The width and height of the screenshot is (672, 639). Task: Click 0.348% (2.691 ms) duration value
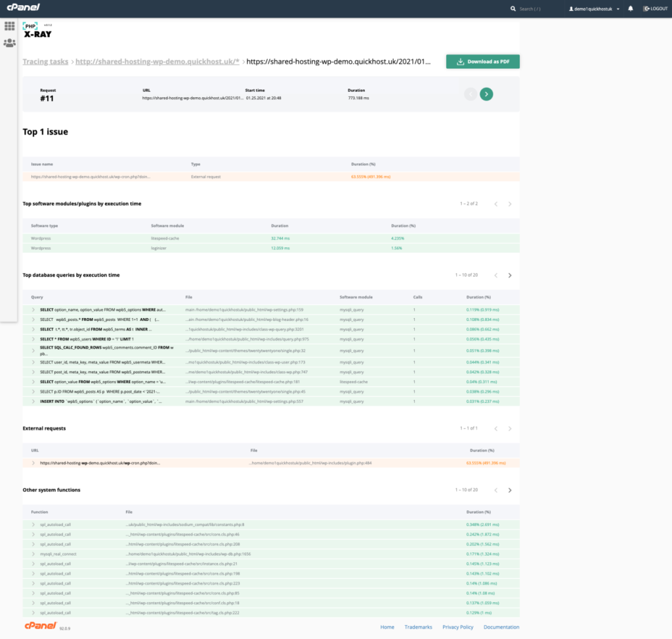482,525
